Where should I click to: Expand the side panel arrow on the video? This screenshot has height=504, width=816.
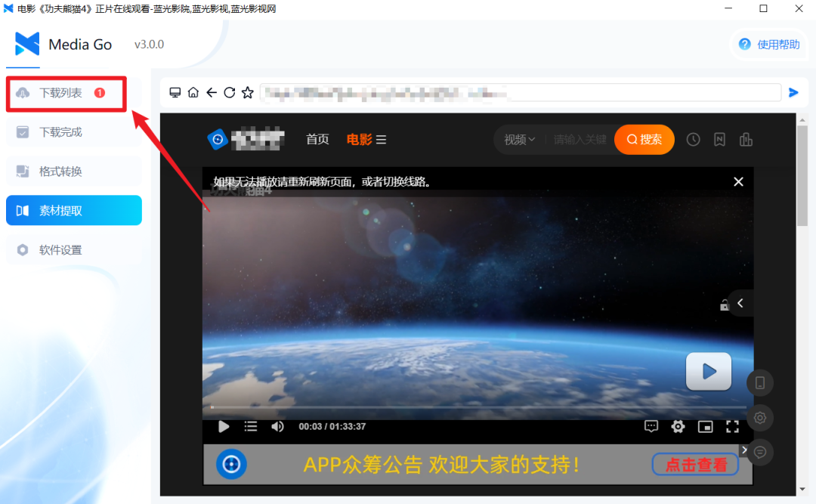[740, 303]
